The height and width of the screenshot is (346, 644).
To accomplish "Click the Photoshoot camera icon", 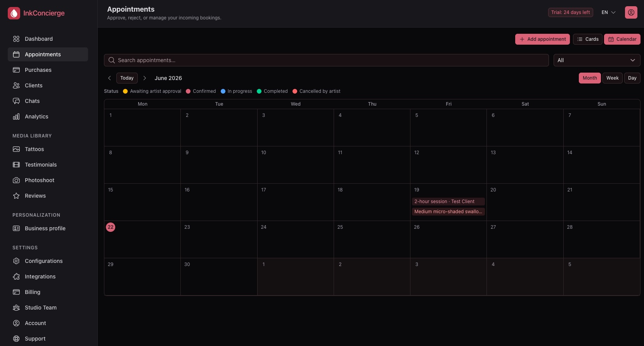I will tap(16, 180).
